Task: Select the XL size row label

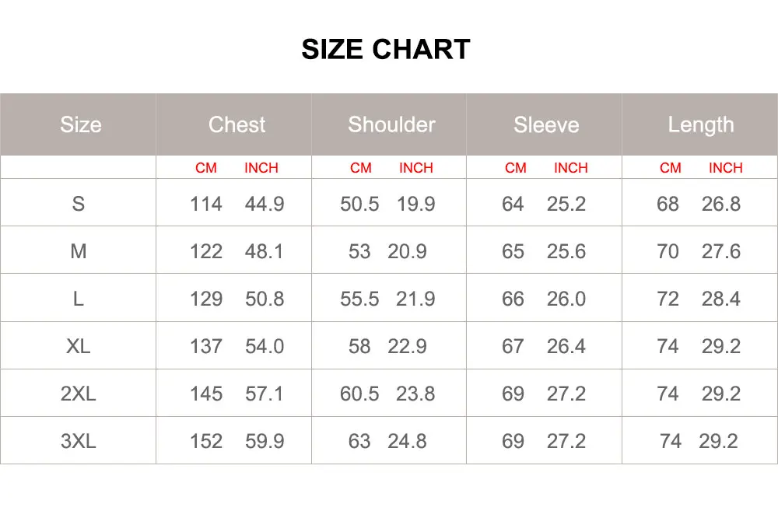Action: 79,346
